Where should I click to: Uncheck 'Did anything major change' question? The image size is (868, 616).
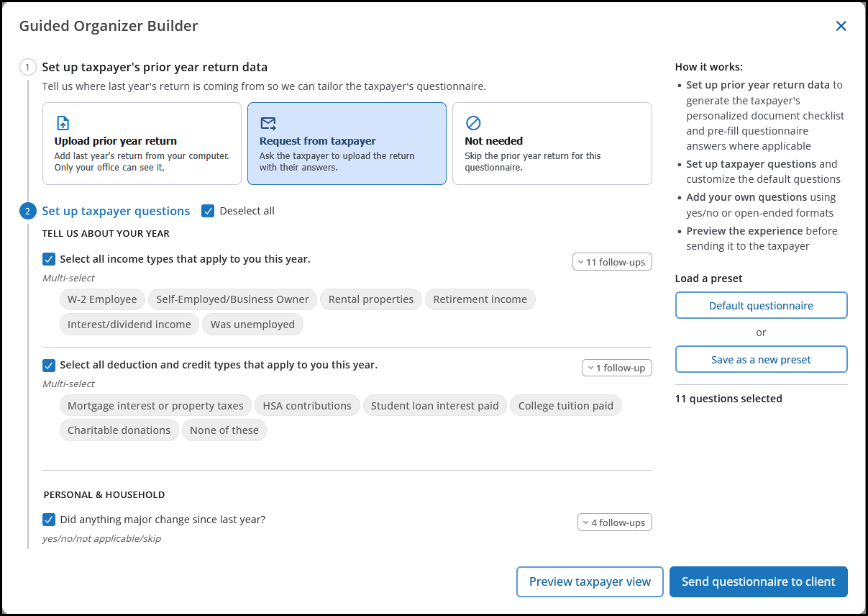click(x=49, y=520)
